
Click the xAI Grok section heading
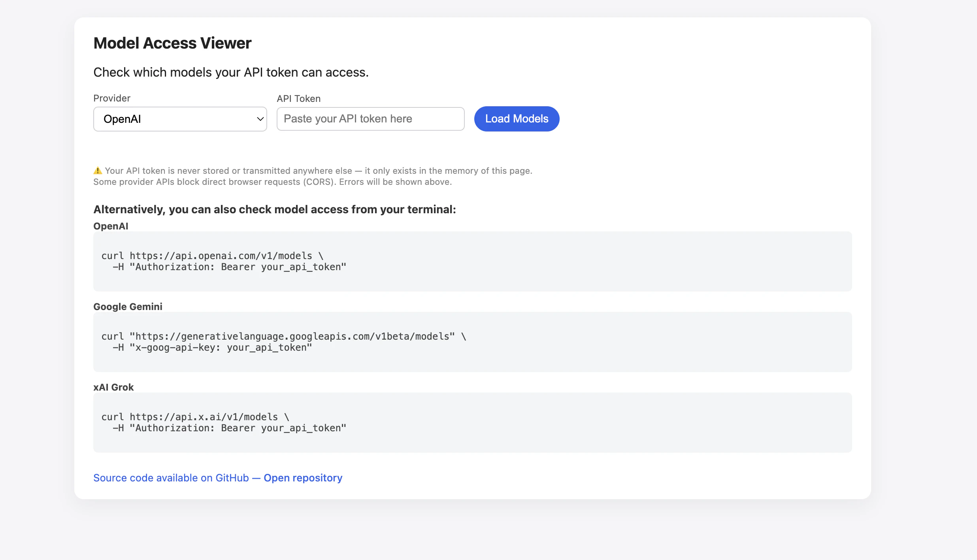pos(113,387)
